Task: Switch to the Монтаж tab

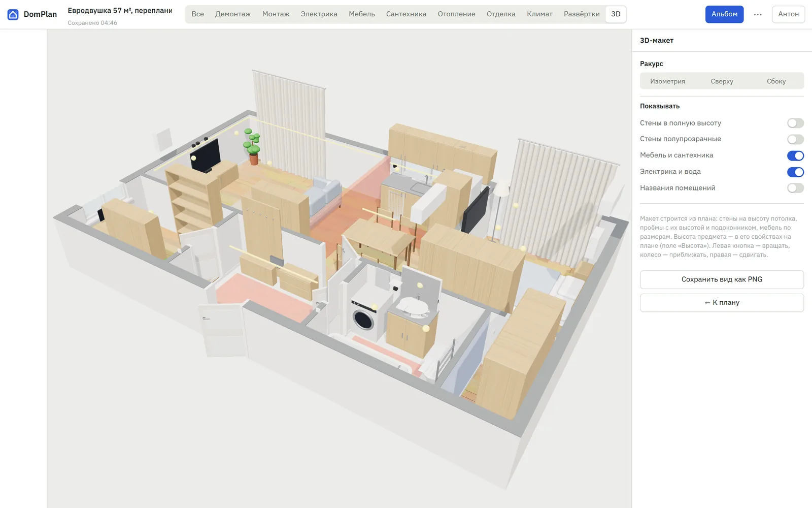Action: 276,14
